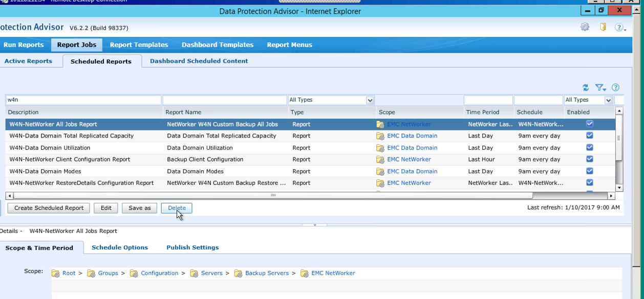Open the filter funnel options

pos(600,87)
